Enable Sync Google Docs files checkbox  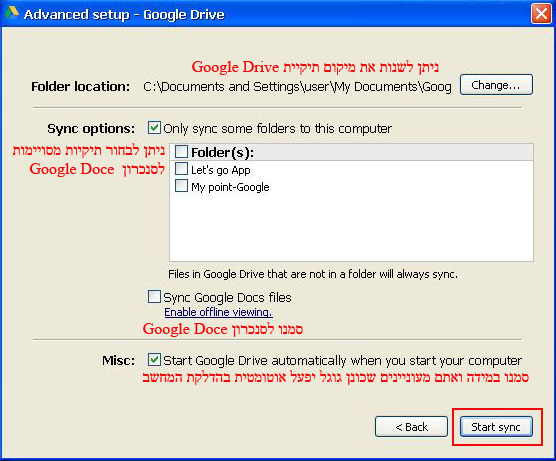pyautogui.click(x=154, y=296)
